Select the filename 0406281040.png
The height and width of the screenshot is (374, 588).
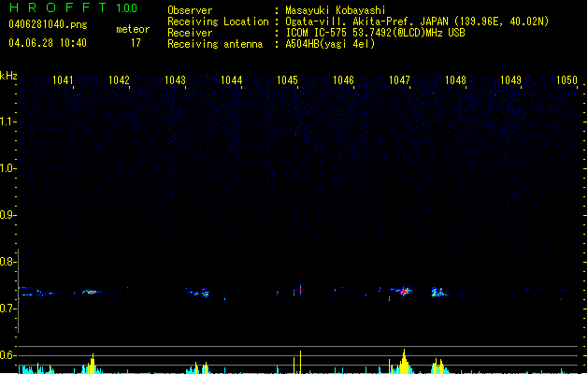[48, 24]
